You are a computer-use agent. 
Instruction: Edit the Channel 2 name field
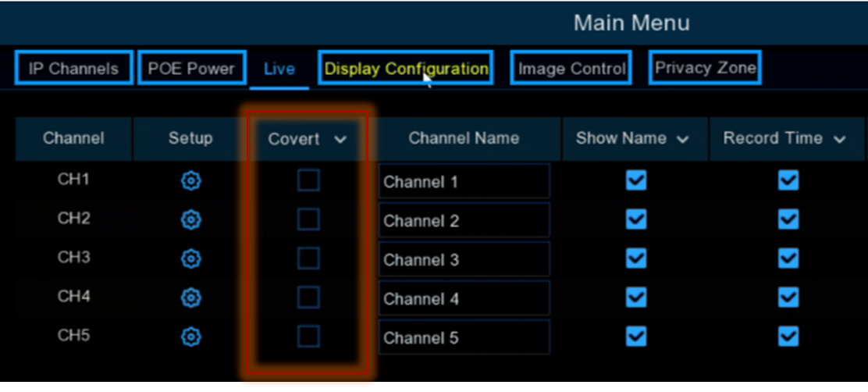point(464,220)
